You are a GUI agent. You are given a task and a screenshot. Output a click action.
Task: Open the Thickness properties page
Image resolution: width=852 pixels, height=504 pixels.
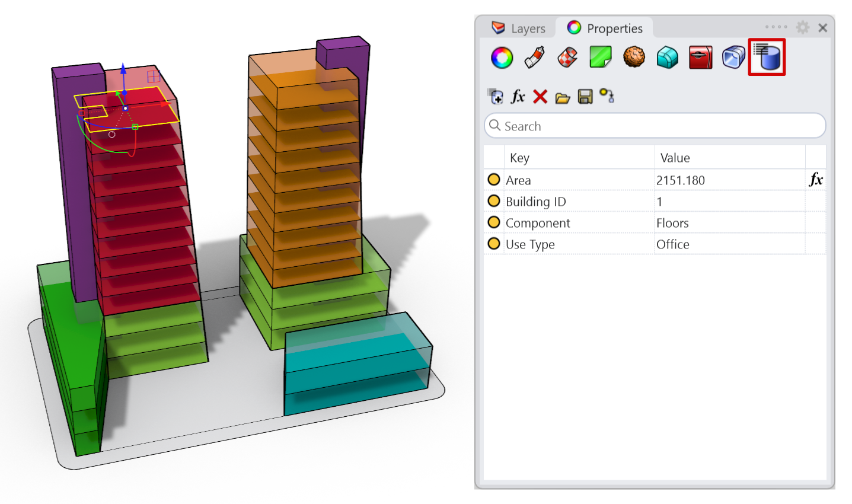pos(734,57)
